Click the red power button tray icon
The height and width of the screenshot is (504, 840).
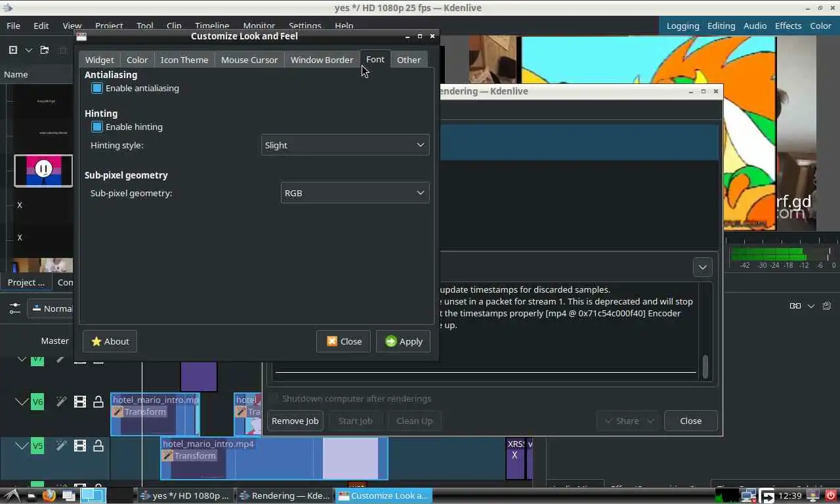pyautogui.click(x=831, y=495)
